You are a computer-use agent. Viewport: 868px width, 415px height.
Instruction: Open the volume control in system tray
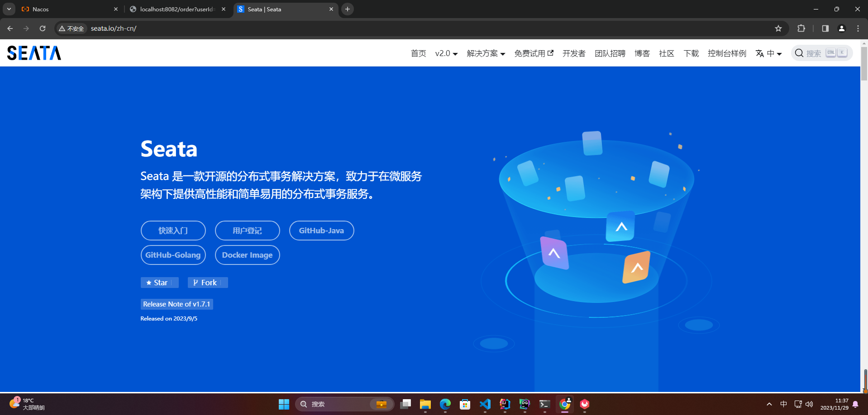click(x=809, y=404)
